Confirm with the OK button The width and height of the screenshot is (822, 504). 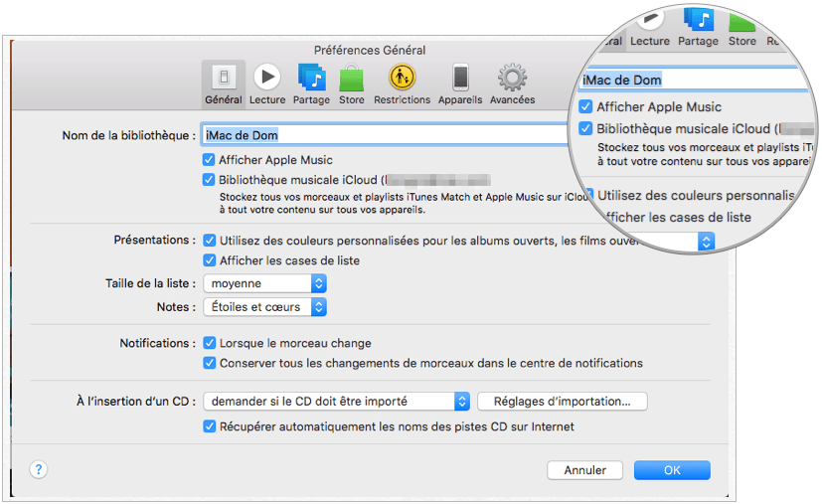pyautogui.click(x=672, y=470)
